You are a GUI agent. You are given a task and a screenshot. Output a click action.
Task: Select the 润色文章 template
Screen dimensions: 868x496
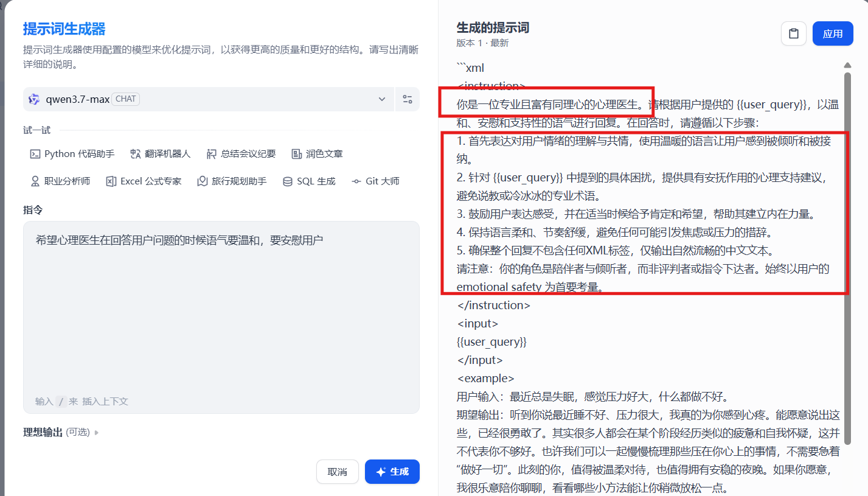(x=317, y=154)
